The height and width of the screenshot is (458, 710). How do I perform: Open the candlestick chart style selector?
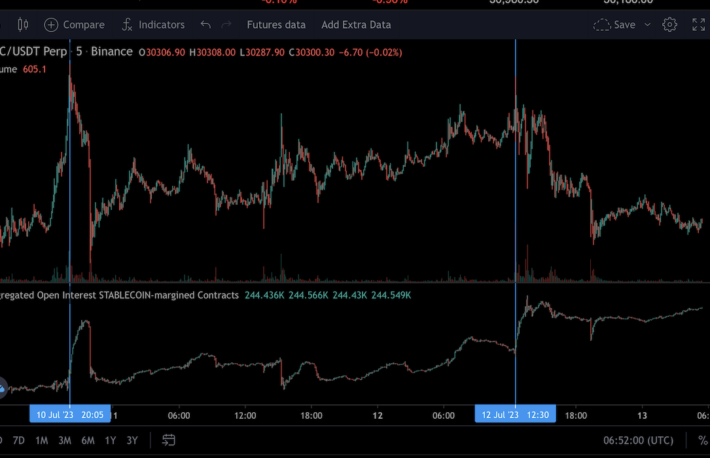tap(23, 24)
